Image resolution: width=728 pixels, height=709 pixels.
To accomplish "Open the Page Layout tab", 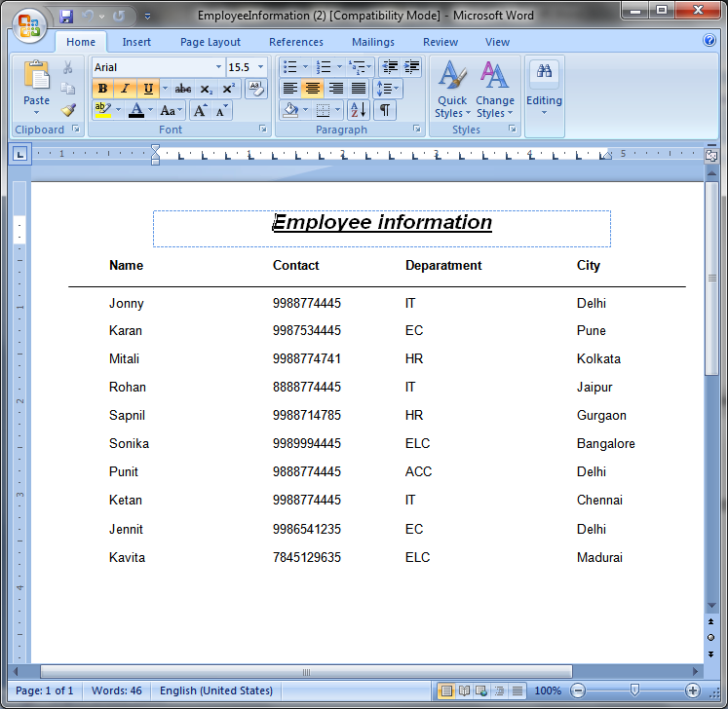I will [x=211, y=42].
